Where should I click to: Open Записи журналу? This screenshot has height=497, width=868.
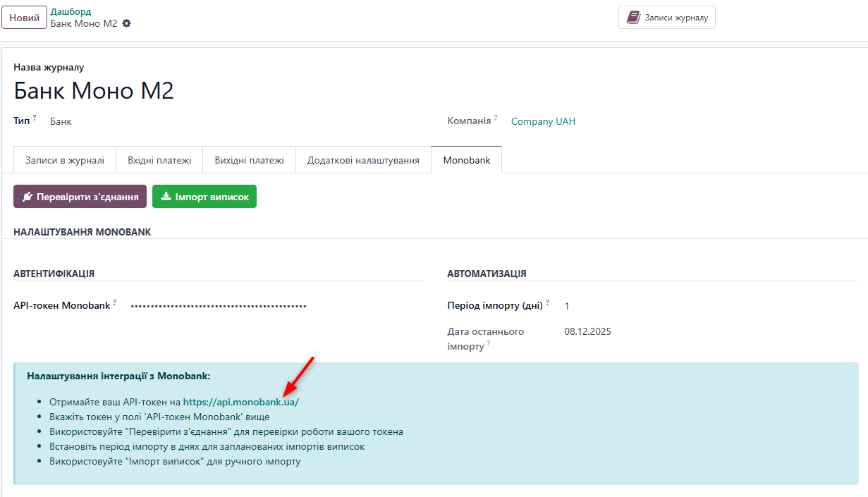pos(666,17)
